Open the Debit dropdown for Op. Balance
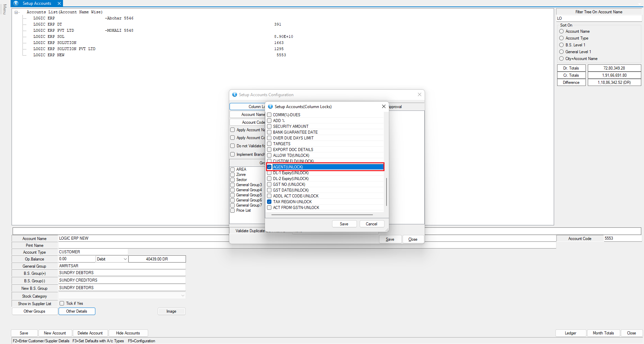644x344 pixels. click(x=125, y=259)
